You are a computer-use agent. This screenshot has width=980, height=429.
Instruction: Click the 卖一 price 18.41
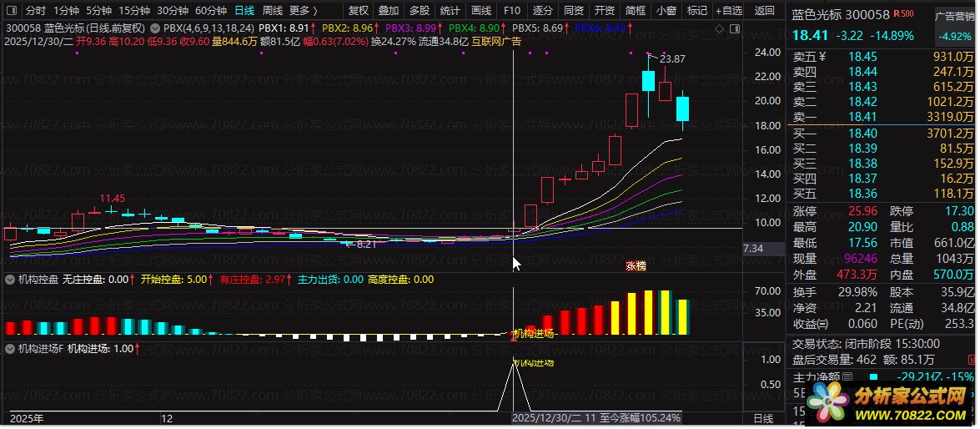(862, 116)
